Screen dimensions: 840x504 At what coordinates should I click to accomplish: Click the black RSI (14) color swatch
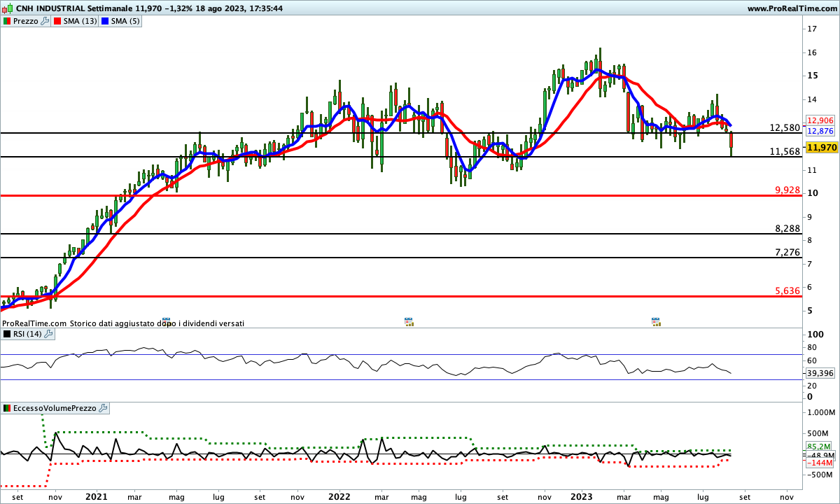pyautogui.click(x=7, y=334)
